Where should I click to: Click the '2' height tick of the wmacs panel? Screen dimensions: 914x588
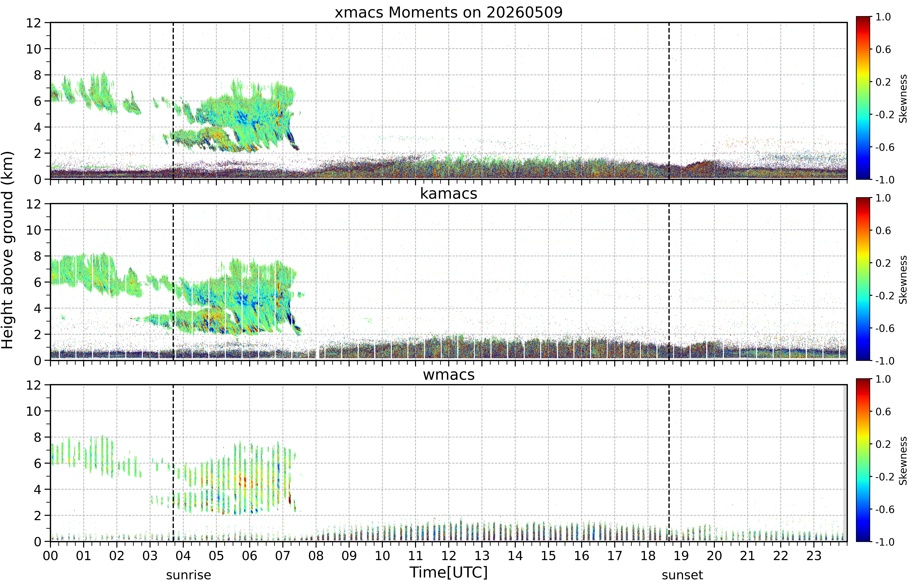pos(37,515)
